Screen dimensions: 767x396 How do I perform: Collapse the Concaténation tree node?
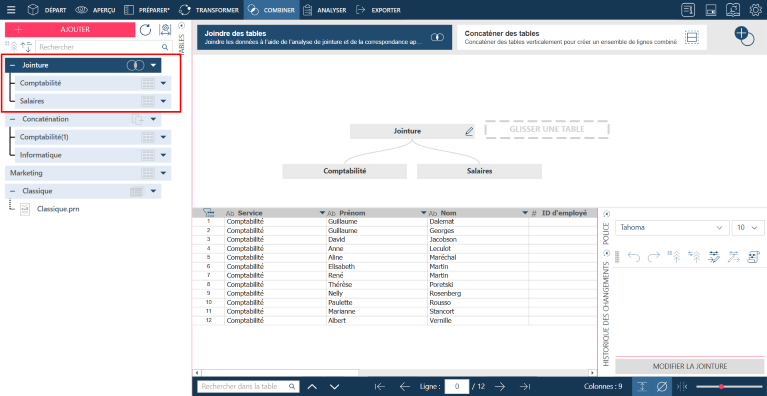pyautogui.click(x=12, y=119)
